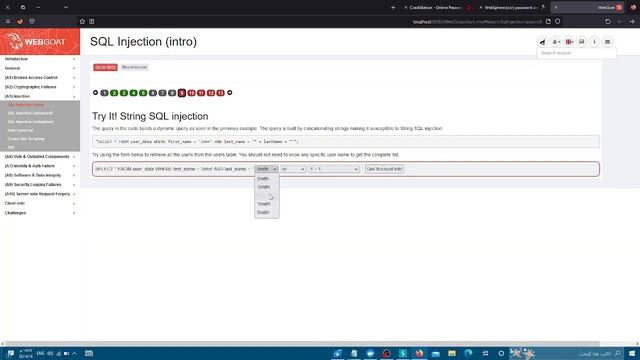The height and width of the screenshot is (360, 640).
Task: Open the tab list chevron in the title bar
Action: (66, 7)
